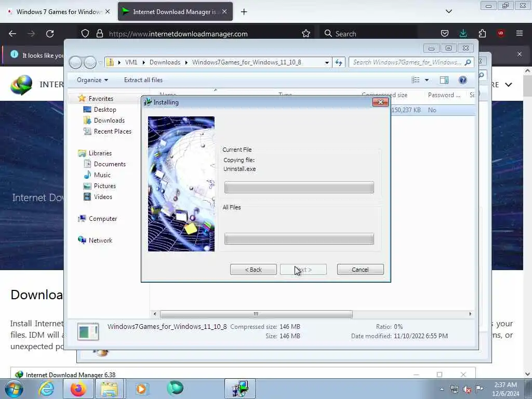
Task: Dismiss the notification bar with X
Action: point(519,54)
